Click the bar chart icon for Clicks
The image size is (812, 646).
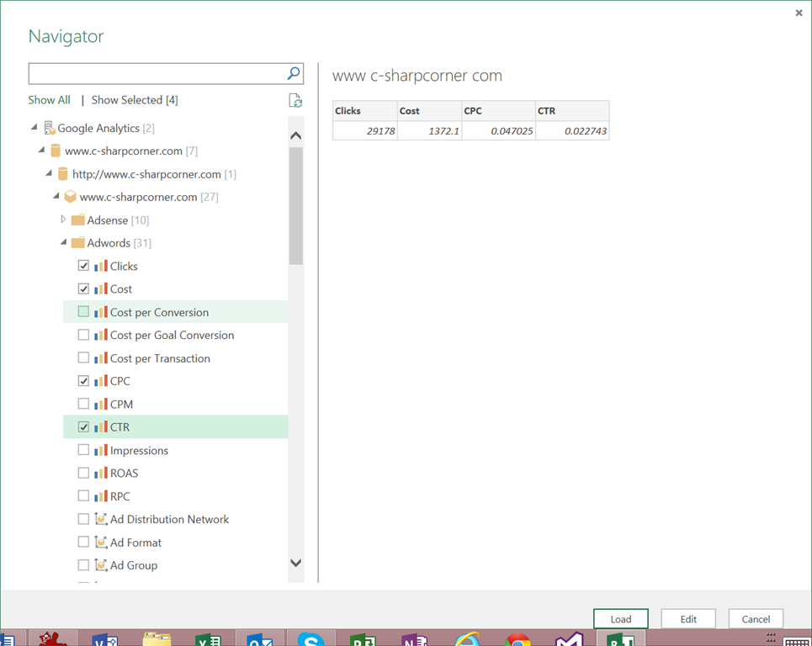click(x=101, y=266)
